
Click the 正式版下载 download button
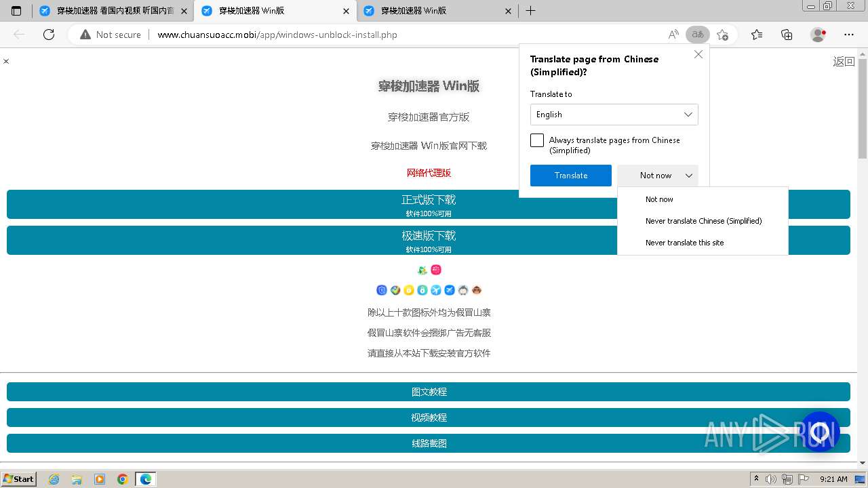[x=429, y=205]
